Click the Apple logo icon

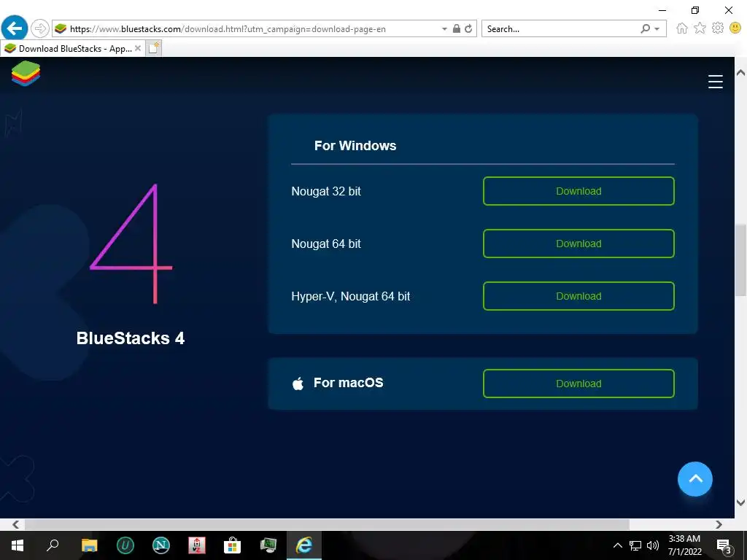pos(298,384)
